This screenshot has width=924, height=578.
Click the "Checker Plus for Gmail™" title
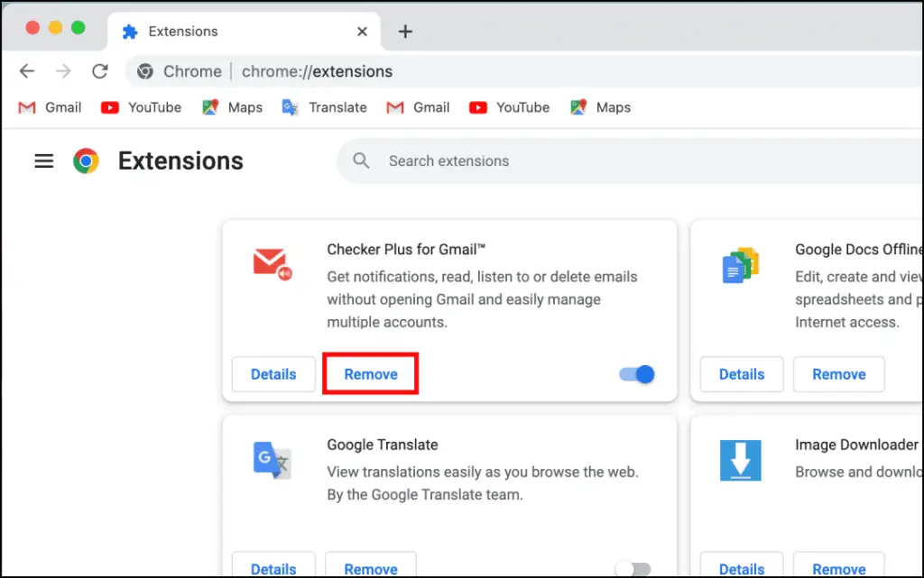[406, 250]
